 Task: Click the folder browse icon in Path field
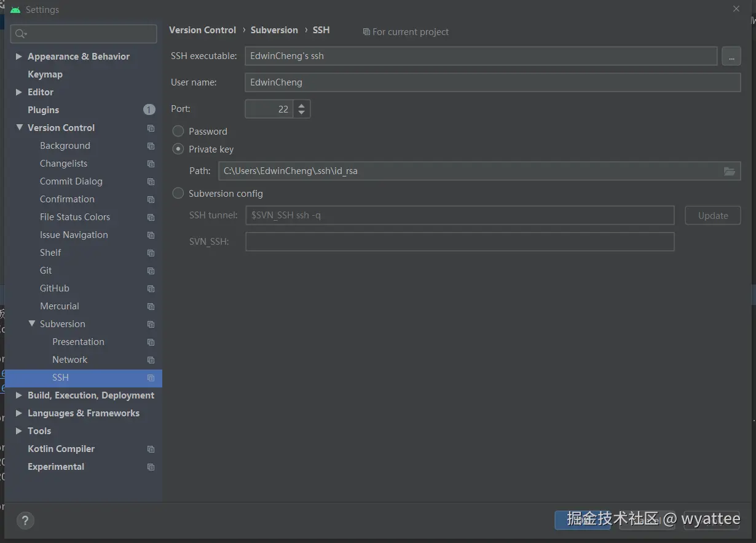click(730, 171)
